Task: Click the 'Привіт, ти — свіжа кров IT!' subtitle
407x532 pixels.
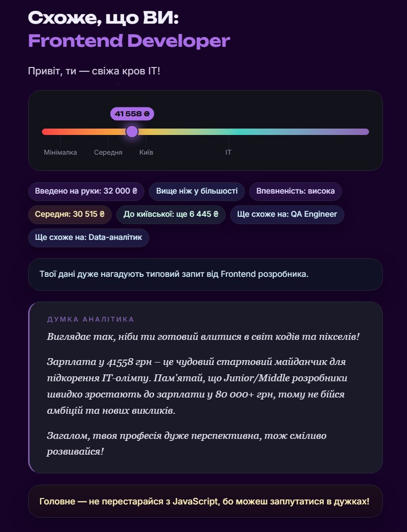Action: point(94,71)
